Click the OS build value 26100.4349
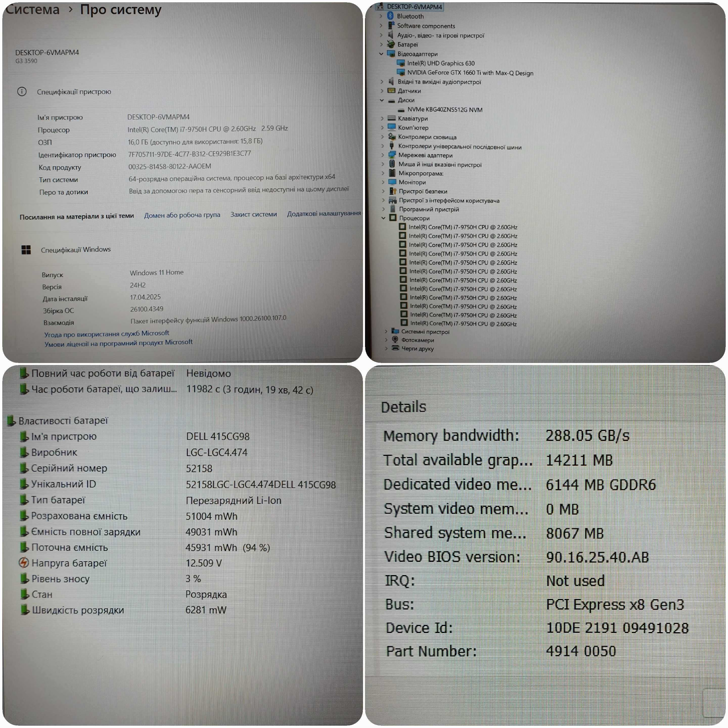This screenshot has width=728, height=728. pos(147,309)
